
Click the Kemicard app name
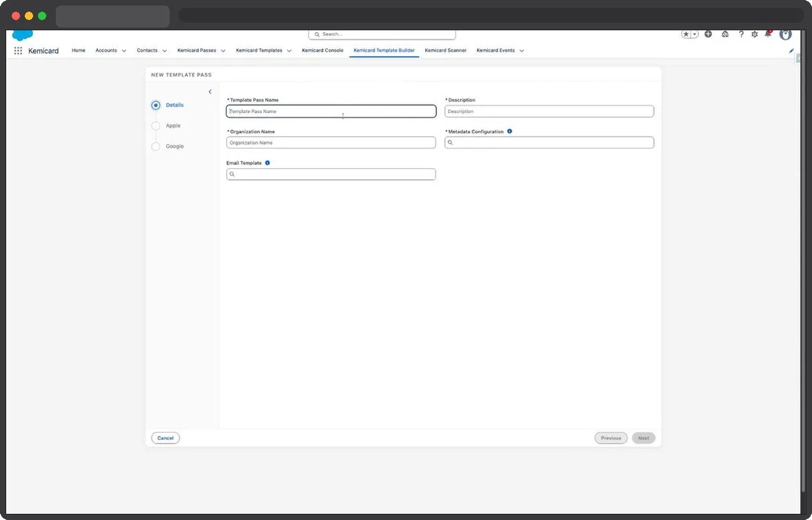tap(43, 51)
